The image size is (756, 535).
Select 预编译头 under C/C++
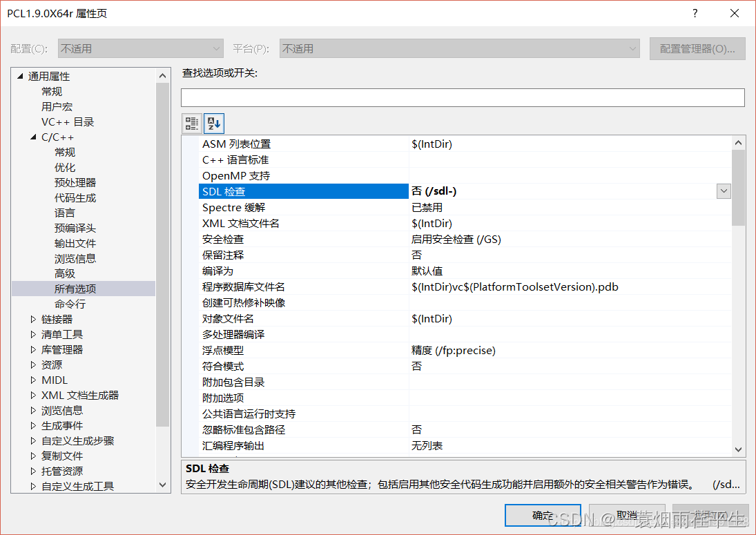click(75, 228)
